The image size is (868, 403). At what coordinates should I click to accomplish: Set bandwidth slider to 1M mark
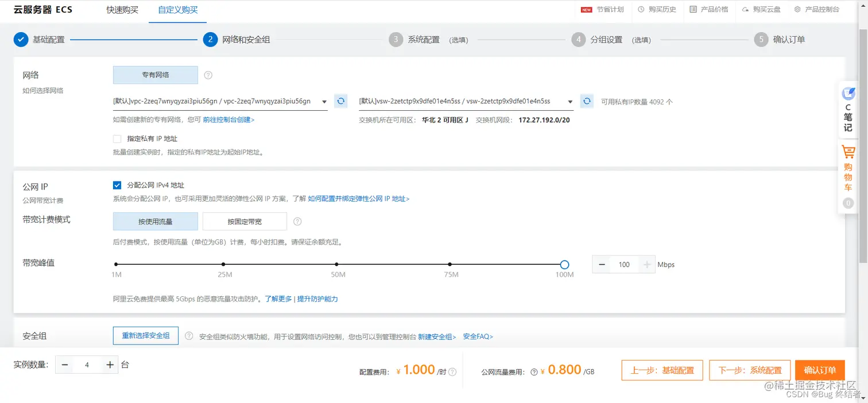(116, 265)
